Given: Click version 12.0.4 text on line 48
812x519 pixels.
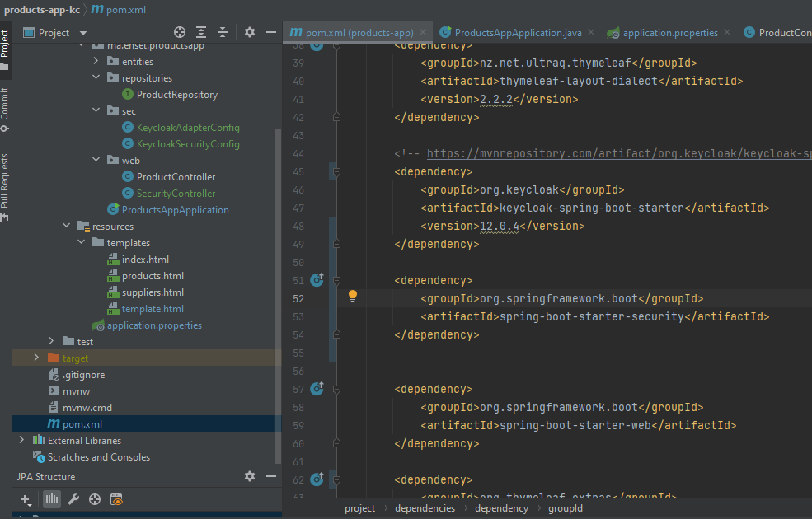Looking at the screenshot, I should pyautogui.click(x=500, y=226).
